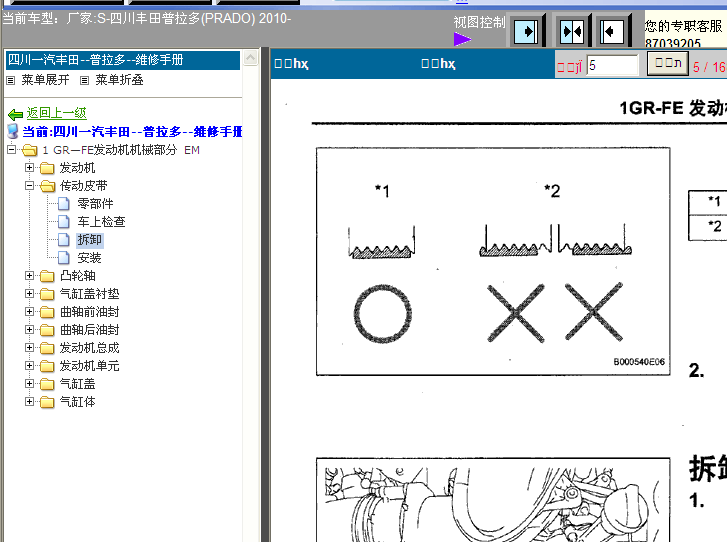Collapse the 1 GR-FE发动机机械部分 EM node
Viewport: 727px width, 542px height.
coord(12,149)
